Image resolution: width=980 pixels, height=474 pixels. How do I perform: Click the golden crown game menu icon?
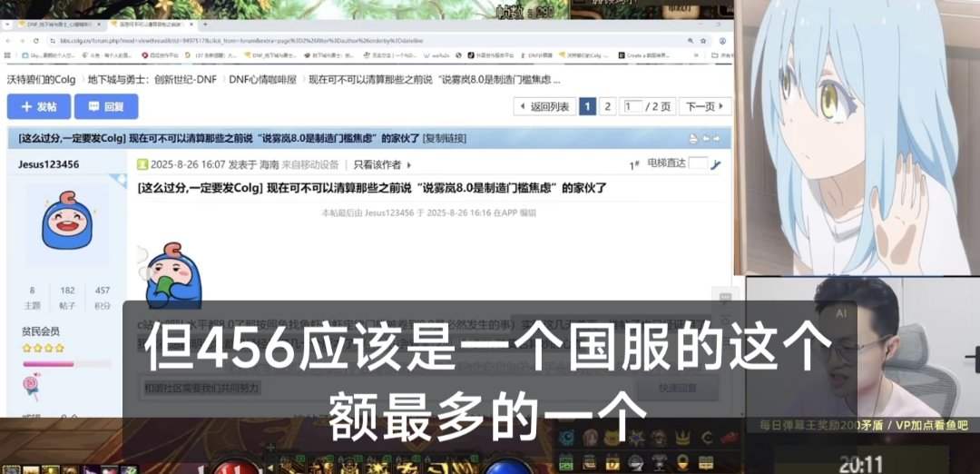(683, 438)
